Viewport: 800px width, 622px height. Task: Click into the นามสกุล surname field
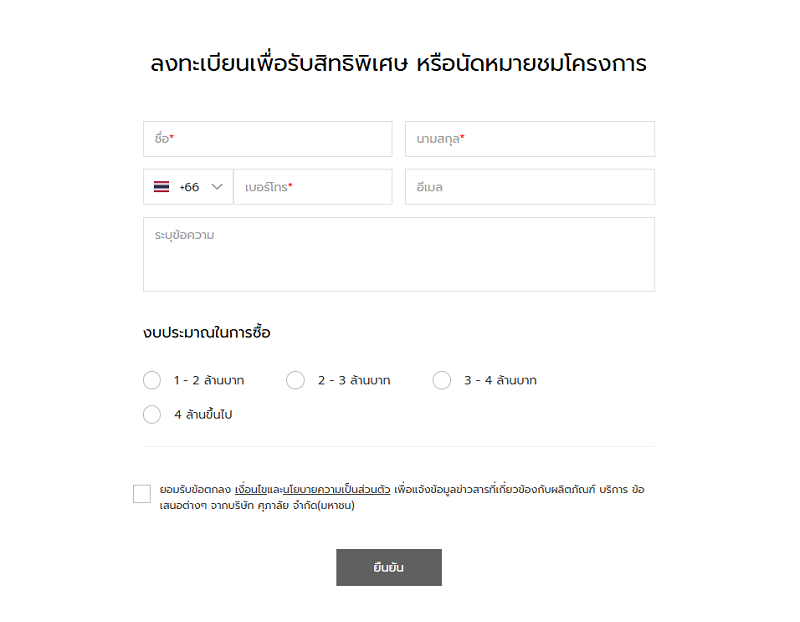[530, 139]
